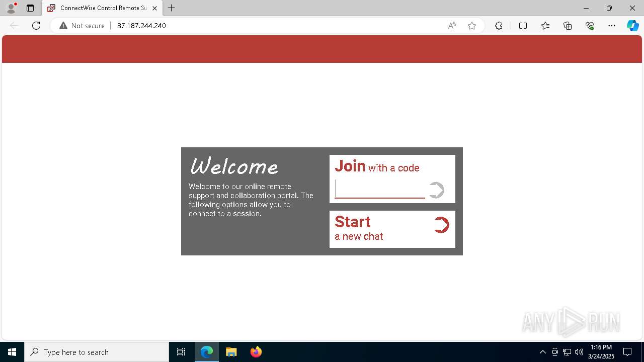644x362 pixels.
Task: Click the Welcome heading text
Action: coord(234,166)
